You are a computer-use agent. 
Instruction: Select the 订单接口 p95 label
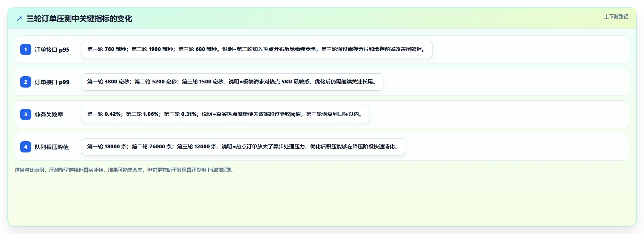[x=52, y=49]
